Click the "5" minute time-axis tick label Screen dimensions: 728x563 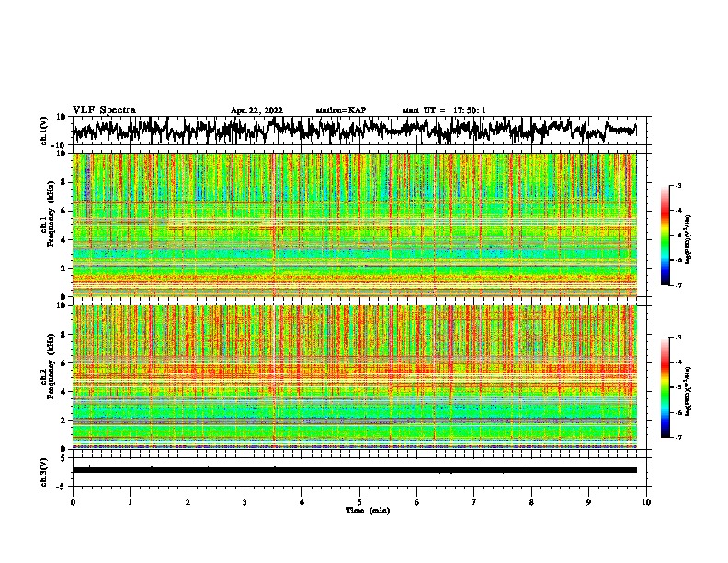[x=359, y=502]
